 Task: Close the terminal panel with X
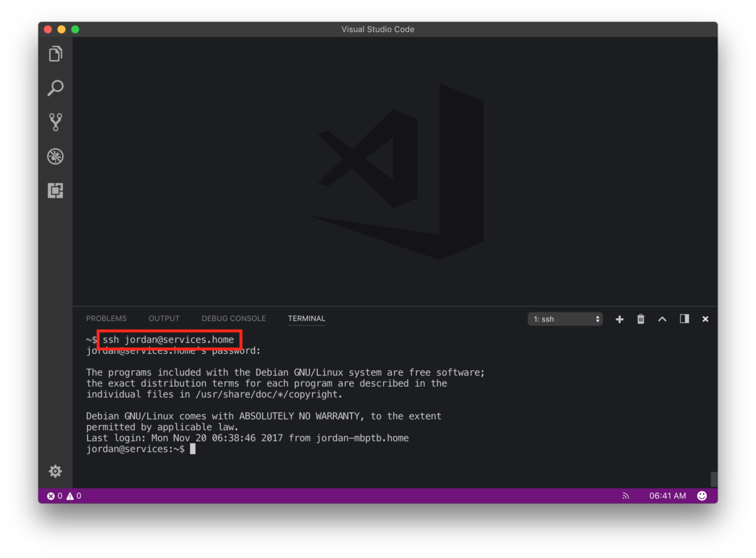pyautogui.click(x=706, y=319)
